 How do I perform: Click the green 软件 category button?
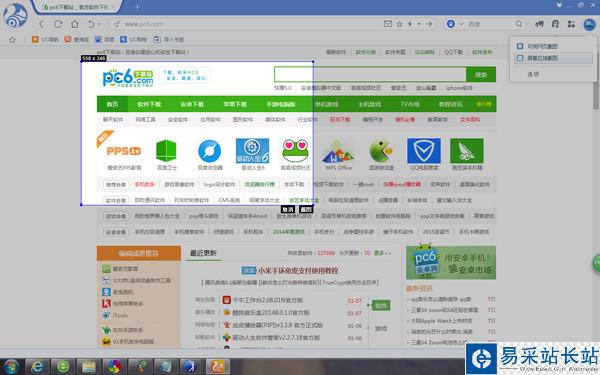coord(381,305)
